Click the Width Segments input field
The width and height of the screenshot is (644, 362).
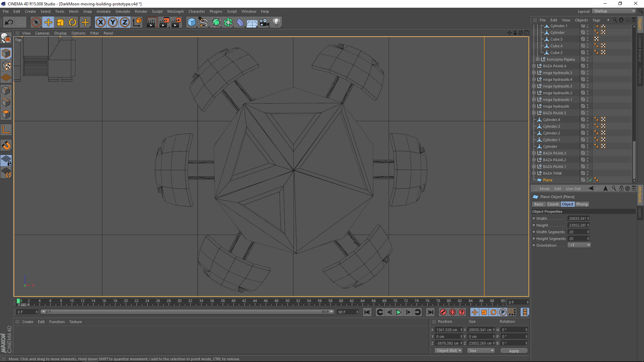point(577,232)
